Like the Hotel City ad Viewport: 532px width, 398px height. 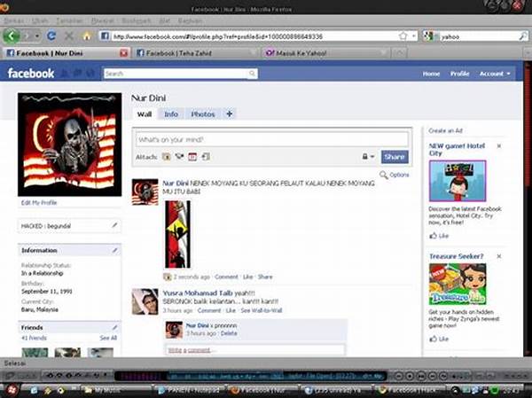click(439, 237)
